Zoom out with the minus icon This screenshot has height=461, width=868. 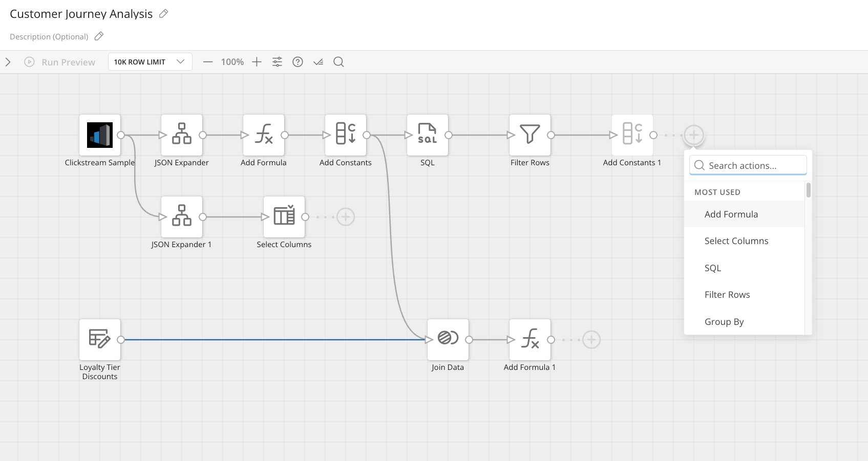coord(207,62)
